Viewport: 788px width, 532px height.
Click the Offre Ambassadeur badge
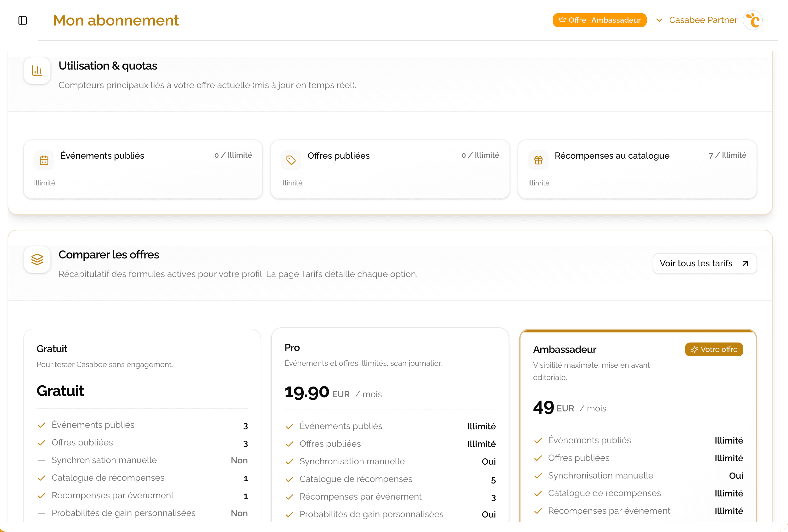click(599, 20)
